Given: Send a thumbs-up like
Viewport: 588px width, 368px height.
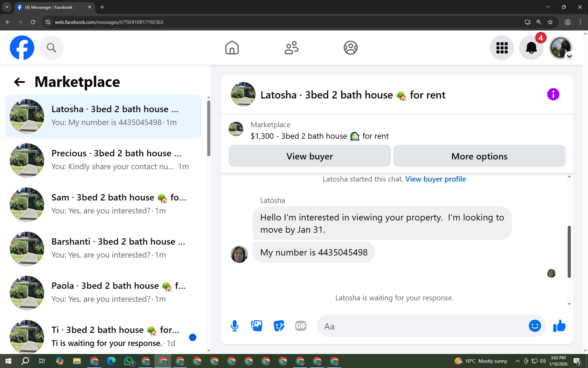Looking at the screenshot, I should click(559, 326).
